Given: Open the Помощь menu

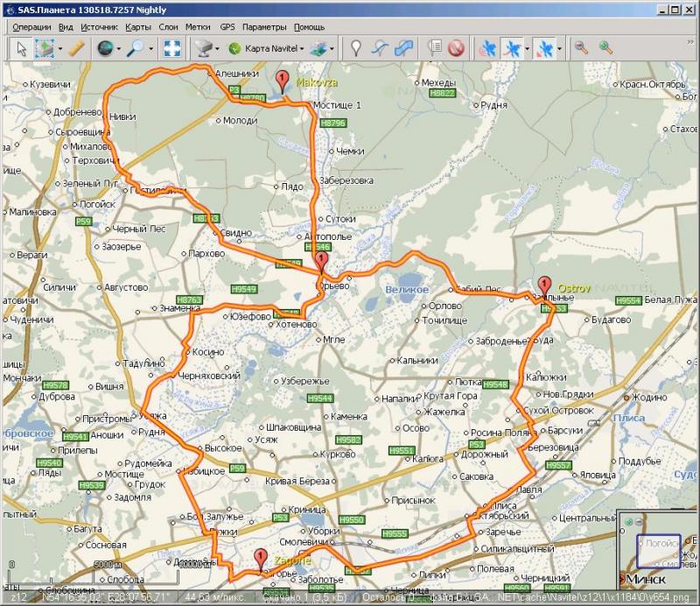Looking at the screenshot, I should pyautogui.click(x=309, y=27).
